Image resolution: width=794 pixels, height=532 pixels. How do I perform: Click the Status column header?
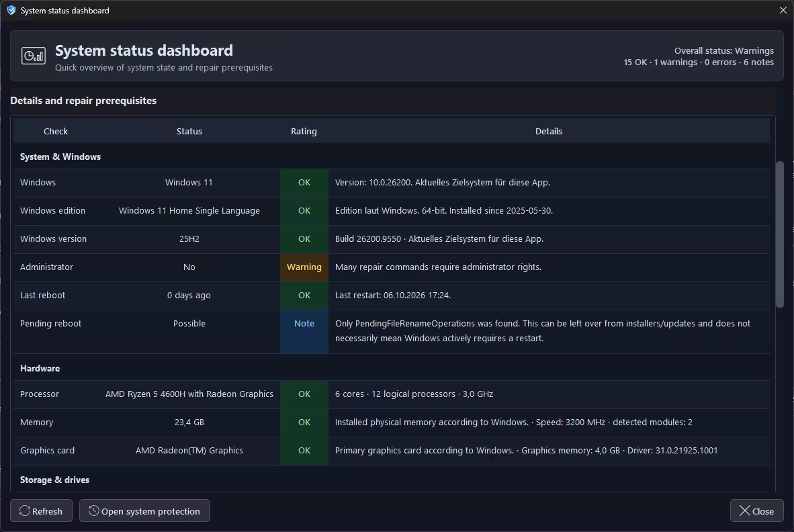click(189, 131)
